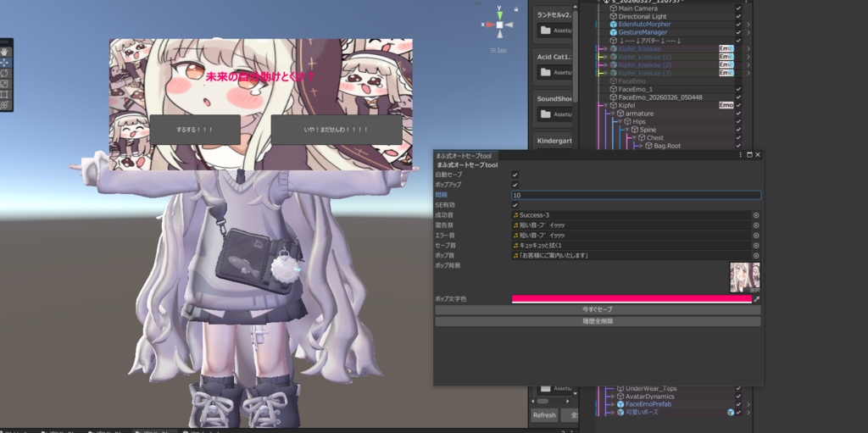Select the 可愛いポーズ hierarchy item
The width and height of the screenshot is (868, 433).
(x=642, y=413)
